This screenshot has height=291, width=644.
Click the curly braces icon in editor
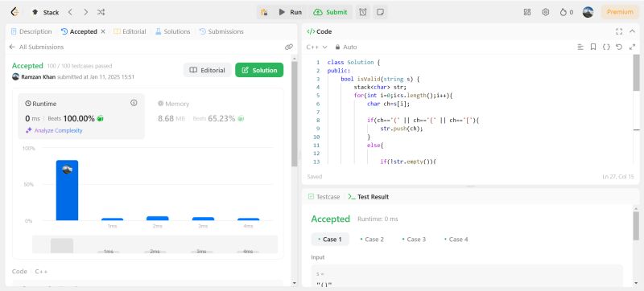point(606,47)
